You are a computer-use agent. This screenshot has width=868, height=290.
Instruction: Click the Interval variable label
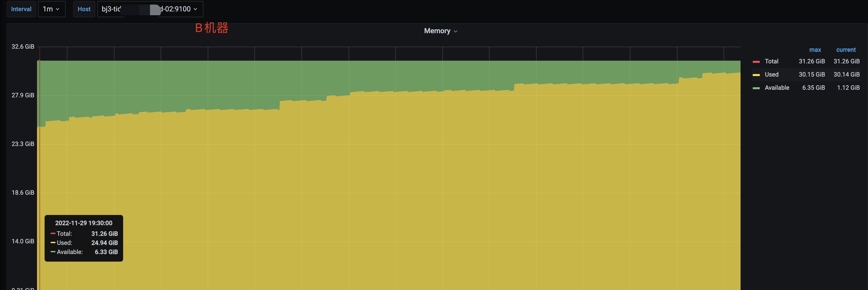tap(21, 9)
